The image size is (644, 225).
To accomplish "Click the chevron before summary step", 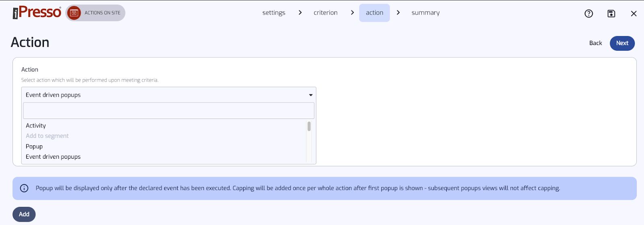I will pyautogui.click(x=398, y=12).
